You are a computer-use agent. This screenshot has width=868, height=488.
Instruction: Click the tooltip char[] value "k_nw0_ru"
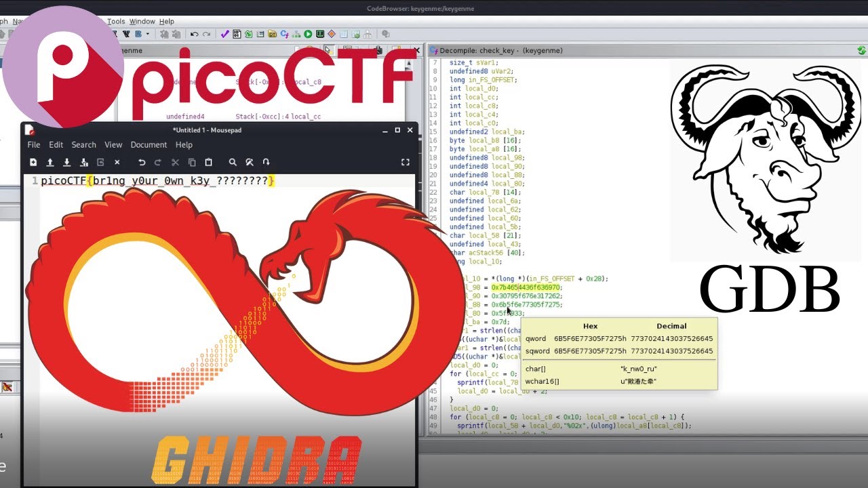[x=639, y=369]
